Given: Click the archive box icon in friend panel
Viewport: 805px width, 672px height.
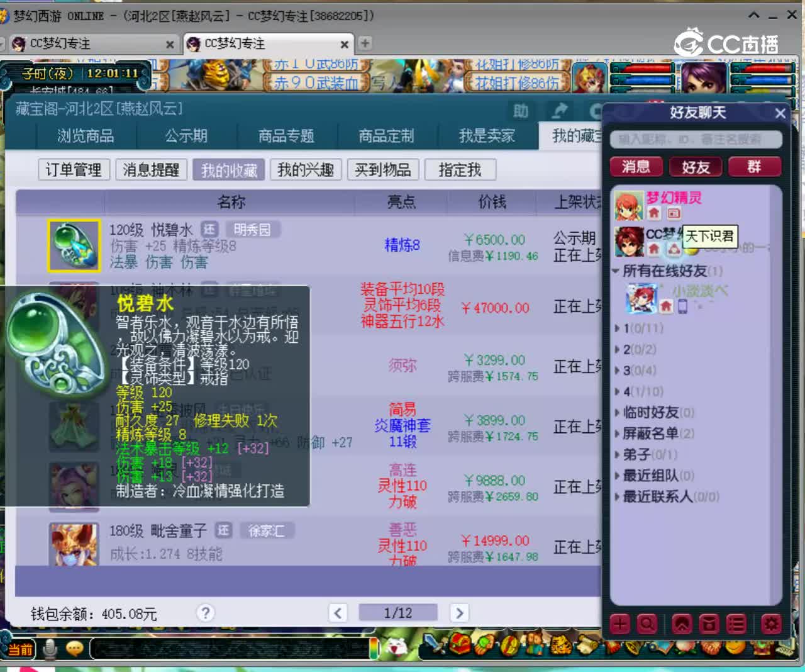Looking at the screenshot, I should point(709,624).
